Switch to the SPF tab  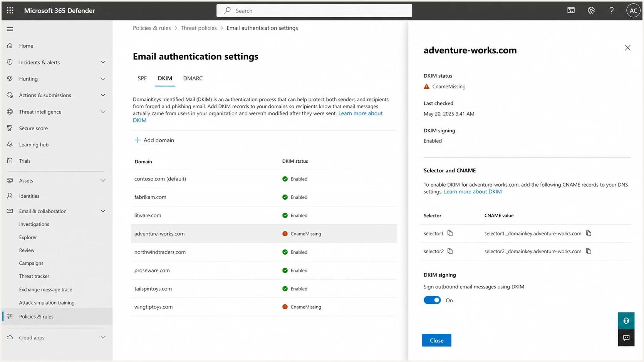pos(142,78)
